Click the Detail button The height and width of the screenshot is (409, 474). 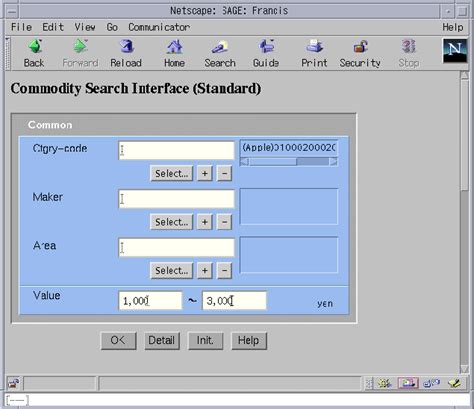coord(162,341)
